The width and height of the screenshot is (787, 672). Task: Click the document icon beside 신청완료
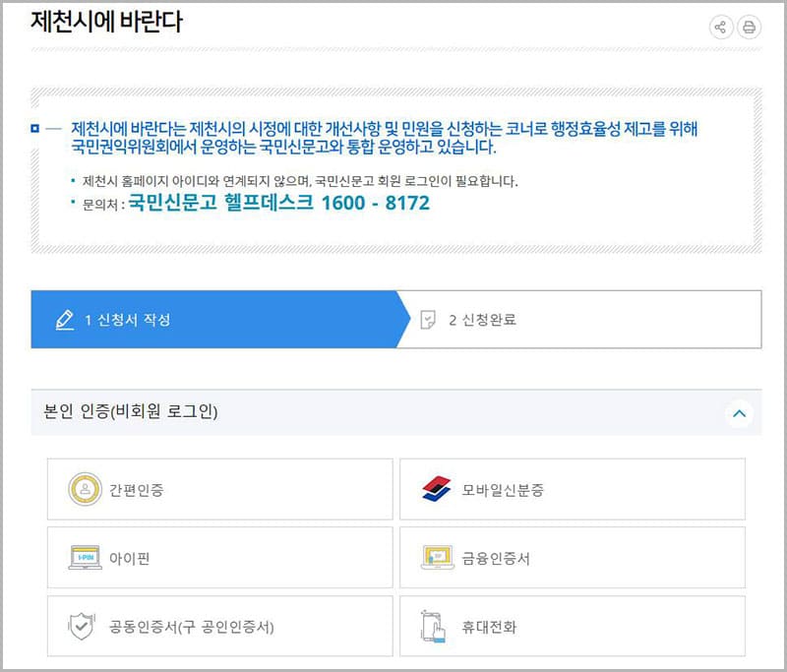point(427,320)
